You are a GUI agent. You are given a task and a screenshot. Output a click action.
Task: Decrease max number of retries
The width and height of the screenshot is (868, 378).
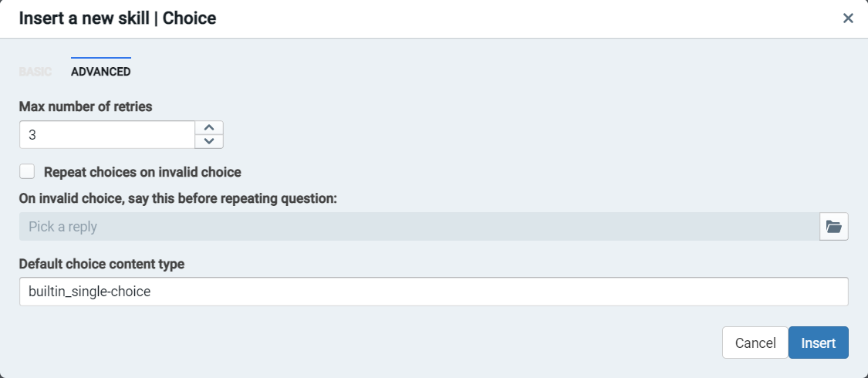(209, 141)
